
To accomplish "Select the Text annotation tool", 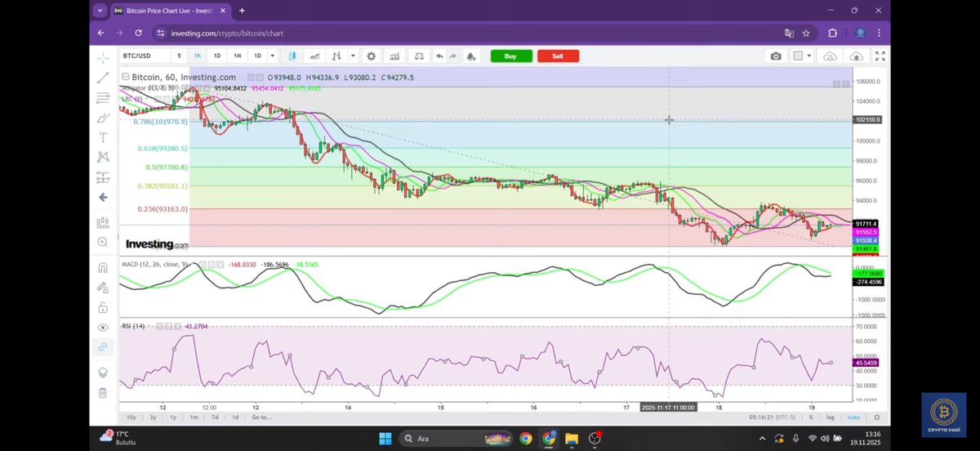I will (103, 137).
